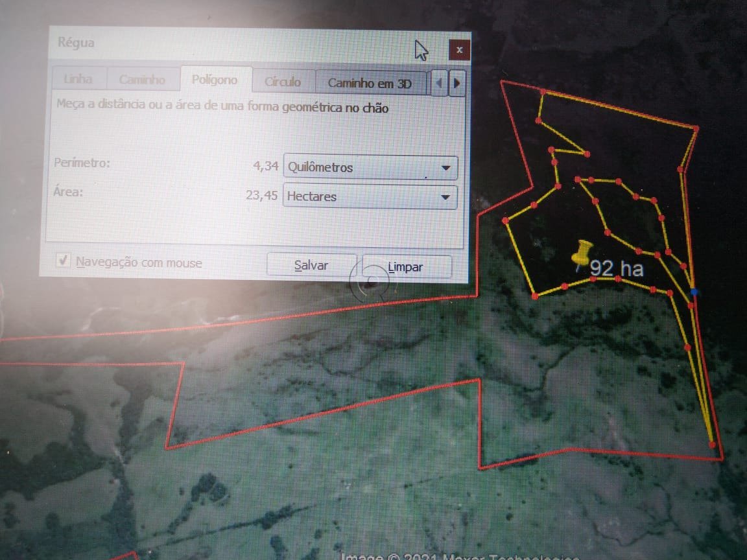Click the bottommost vertex of yellow polygon
The height and width of the screenshot is (560, 747).
tap(713, 445)
